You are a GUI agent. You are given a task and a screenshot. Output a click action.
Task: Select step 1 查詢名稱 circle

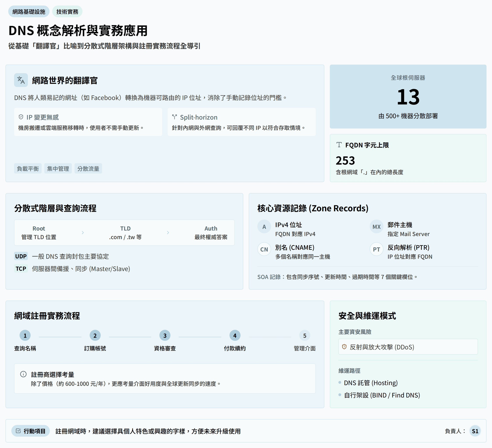tap(25, 336)
